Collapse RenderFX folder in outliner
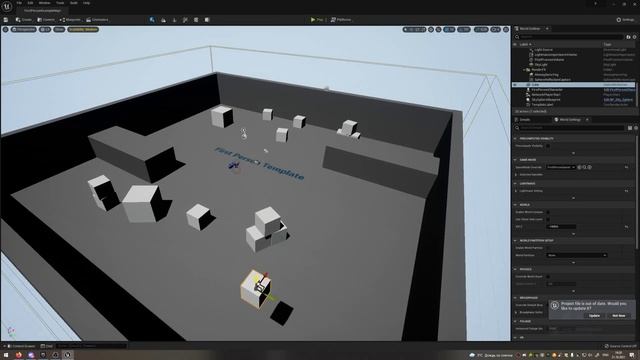This screenshot has height=360, width=640. (524, 70)
